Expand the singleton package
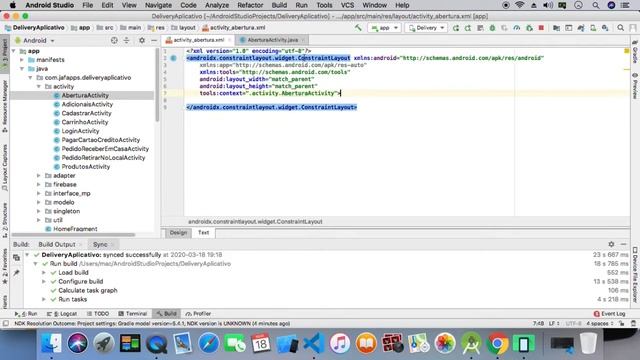The image size is (640, 360). (39, 211)
